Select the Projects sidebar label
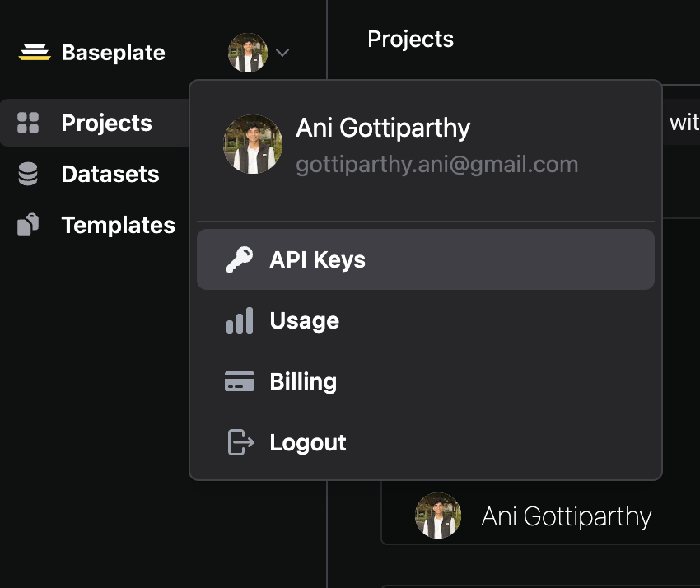 [106, 124]
